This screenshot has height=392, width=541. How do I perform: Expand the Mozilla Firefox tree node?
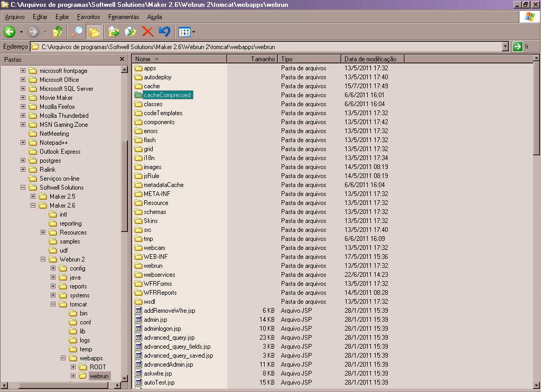(x=23, y=106)
